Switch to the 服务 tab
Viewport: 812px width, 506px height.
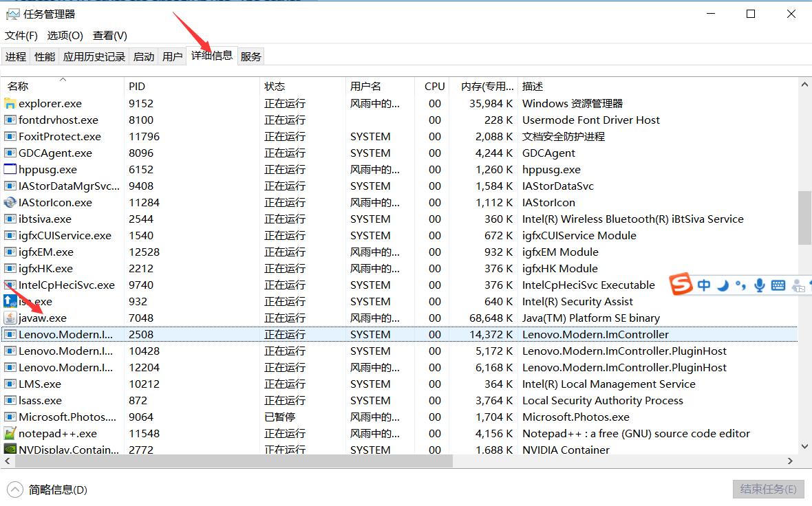tap(250, 56)
